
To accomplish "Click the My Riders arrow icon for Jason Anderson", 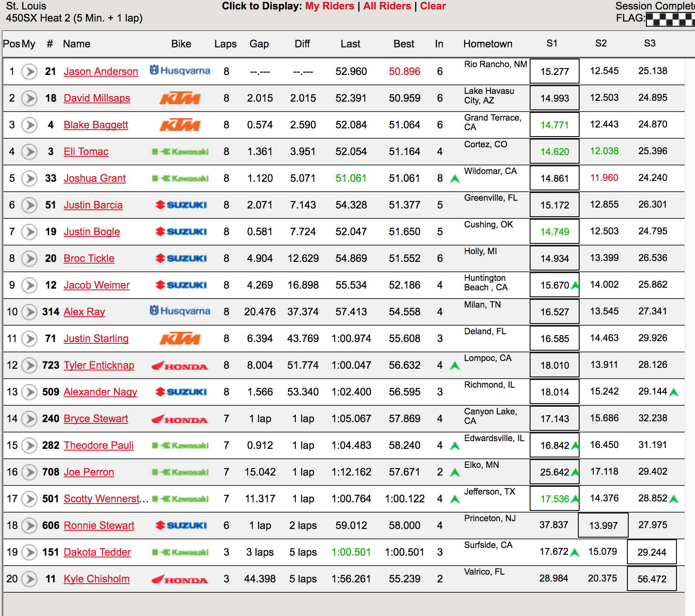I will 29,72.
